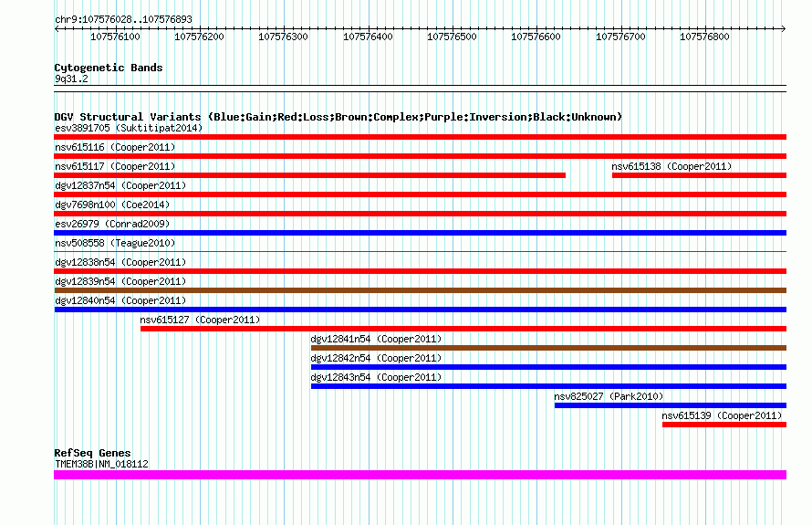812x525 pixels.
Task: Open the esv26979 (Conrad2009) variant label
Action: click(112, 224)
